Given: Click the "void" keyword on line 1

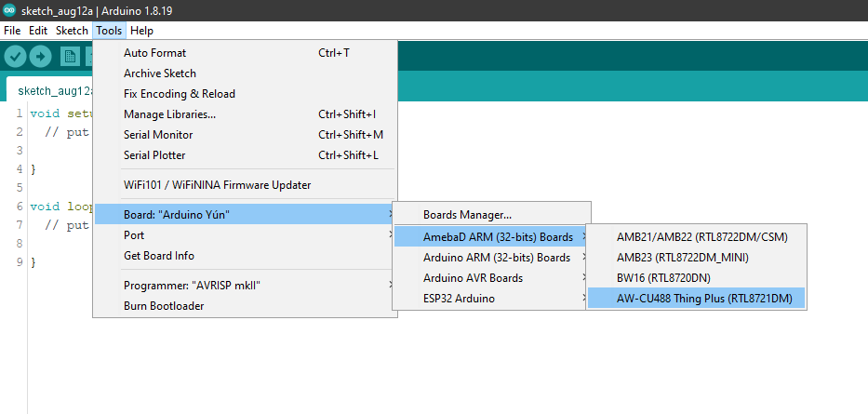Looking at the screenshot, I should coord(45,114).
